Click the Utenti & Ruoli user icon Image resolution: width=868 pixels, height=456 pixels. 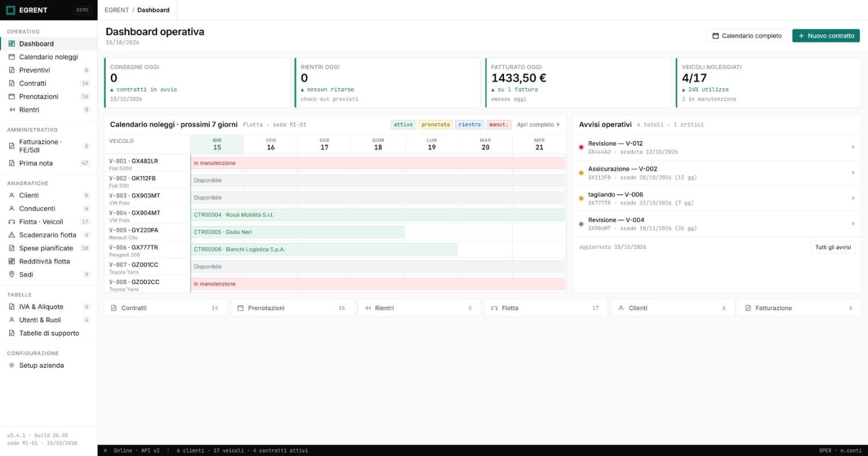tap(11, 320)
